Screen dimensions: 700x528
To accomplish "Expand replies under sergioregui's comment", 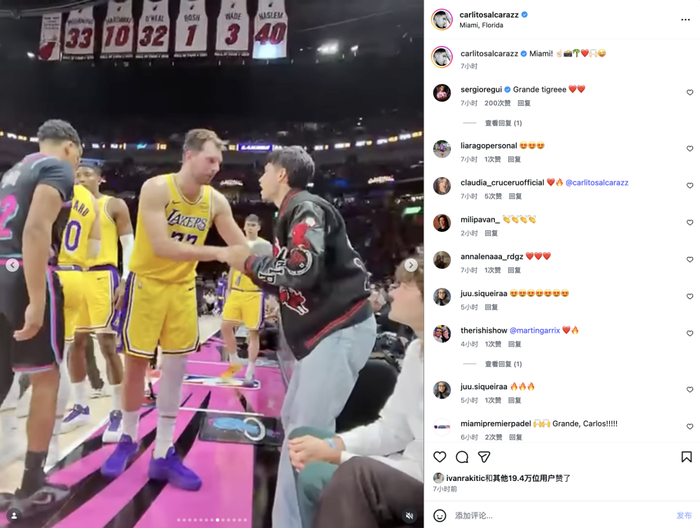I will 503,123.
